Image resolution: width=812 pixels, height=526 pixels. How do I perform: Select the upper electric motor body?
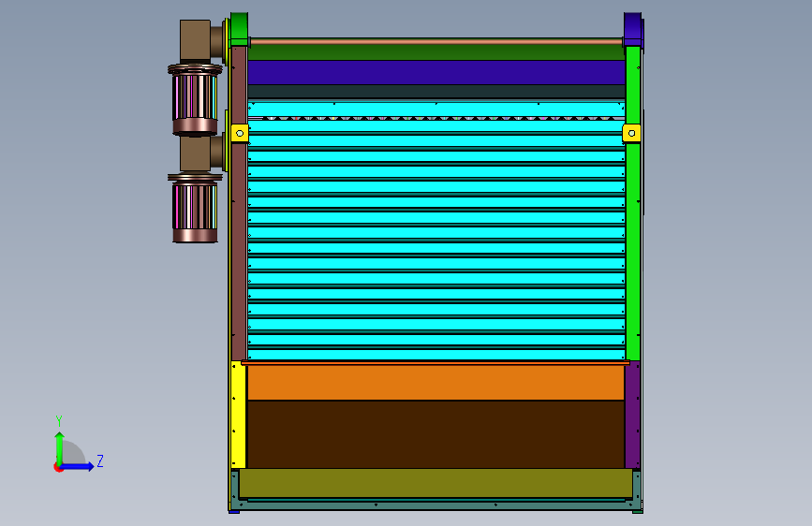pos(195,100)
